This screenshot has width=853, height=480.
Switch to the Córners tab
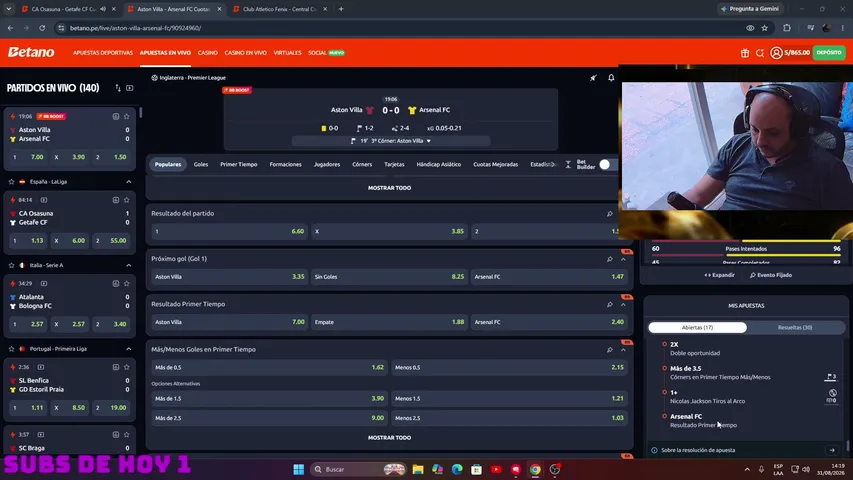[362, 164]
